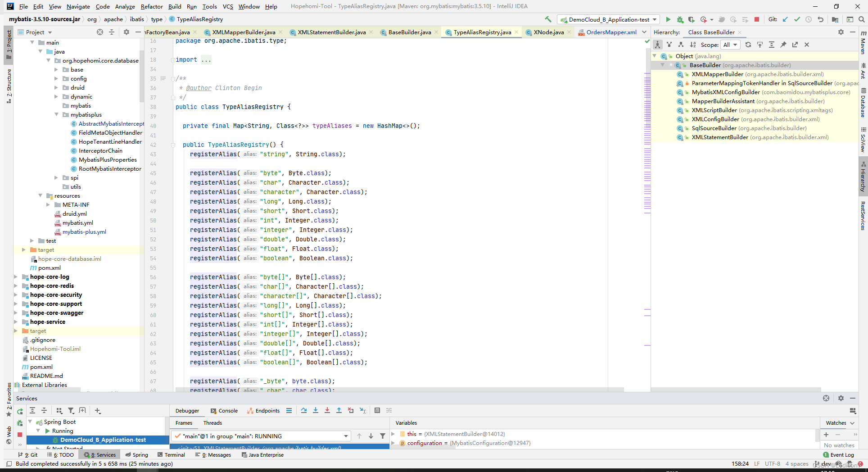This screenshot has width=868, height=472.
Task: Click 'ibatis' breadcrumb in navigation bar
Action: pos(137,19)
